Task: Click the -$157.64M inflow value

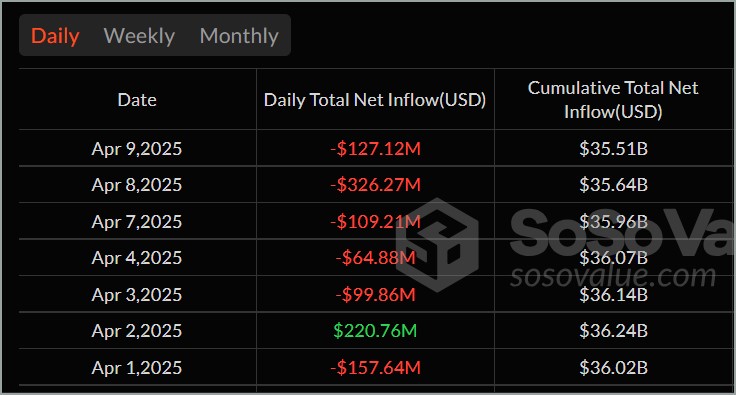Action: pos(375,367)
